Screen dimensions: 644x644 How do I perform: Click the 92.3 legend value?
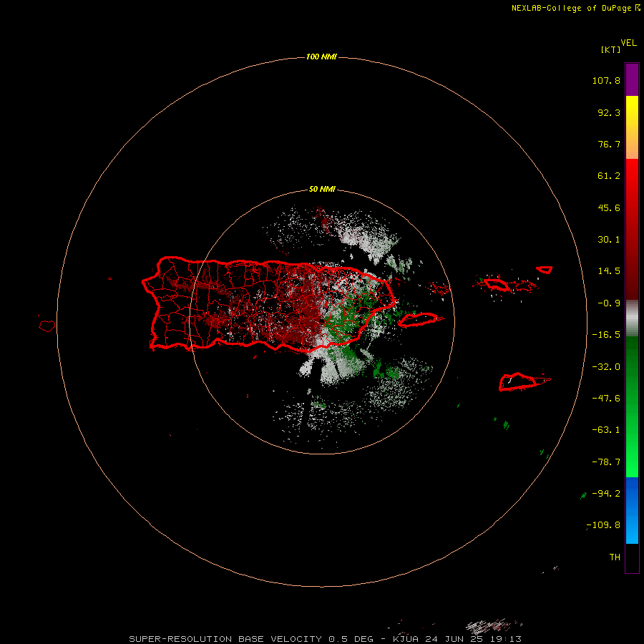click(609, 112)
